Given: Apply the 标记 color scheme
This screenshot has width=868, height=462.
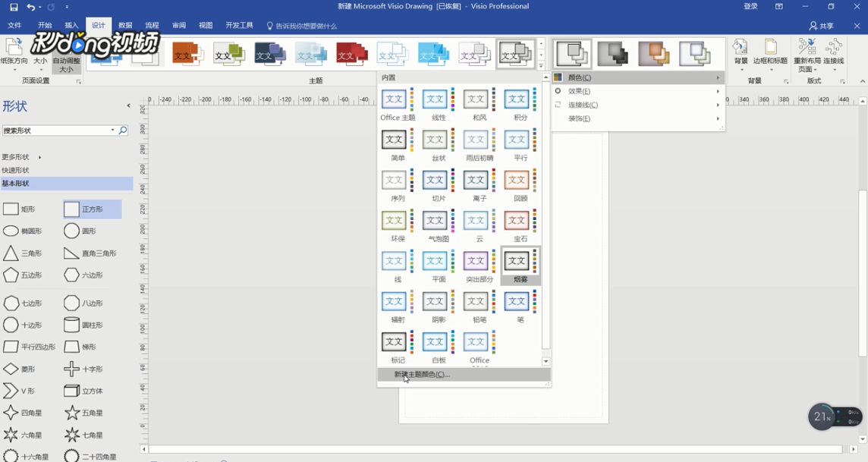Looking at the screenshot, I should point(398,347).
